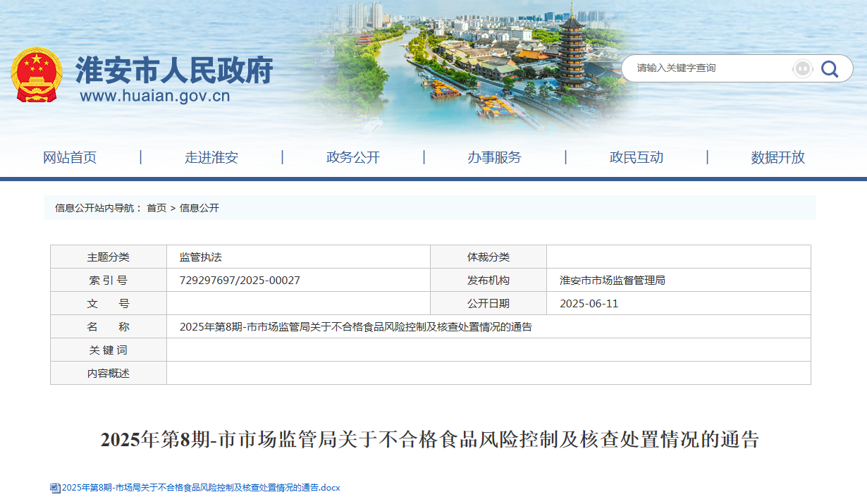Click the 首页 breadcrumb link
The width and height of the screenshot is (867, 504).
click(x=156, y=208)
